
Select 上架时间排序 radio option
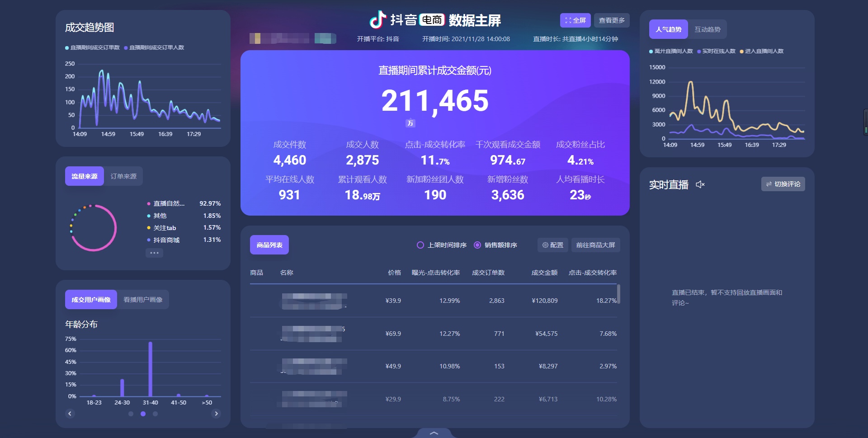(420, 245)
